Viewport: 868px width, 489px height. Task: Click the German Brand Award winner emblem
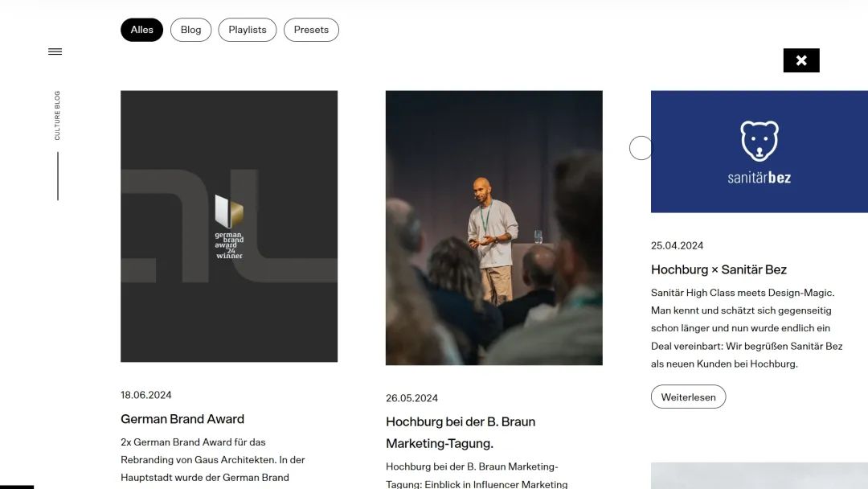[x=229, y=226]
